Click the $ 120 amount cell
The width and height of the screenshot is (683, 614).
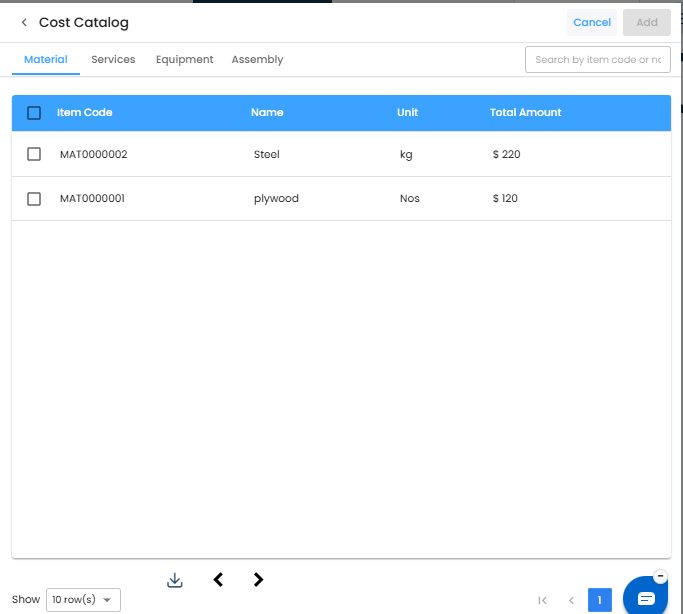(505, 199)
